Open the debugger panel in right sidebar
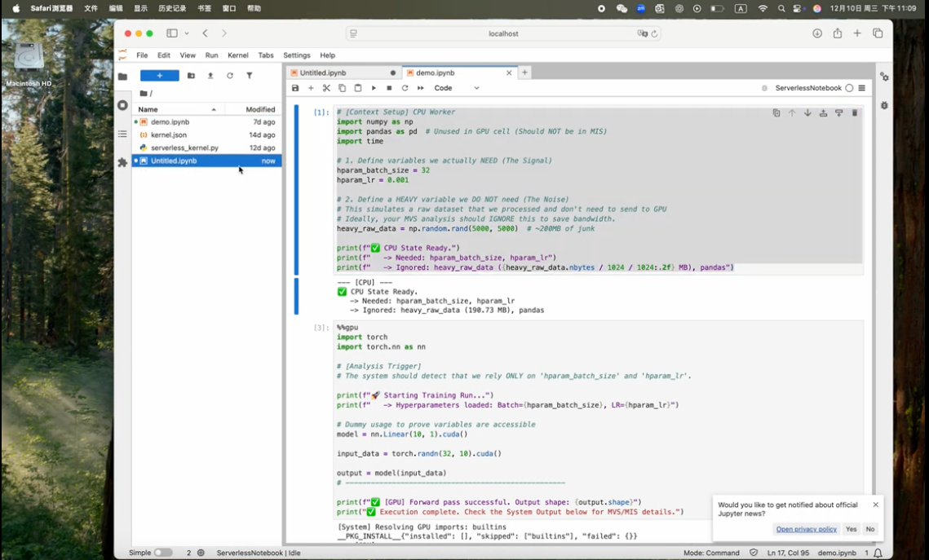 click(x=884, y=105)
